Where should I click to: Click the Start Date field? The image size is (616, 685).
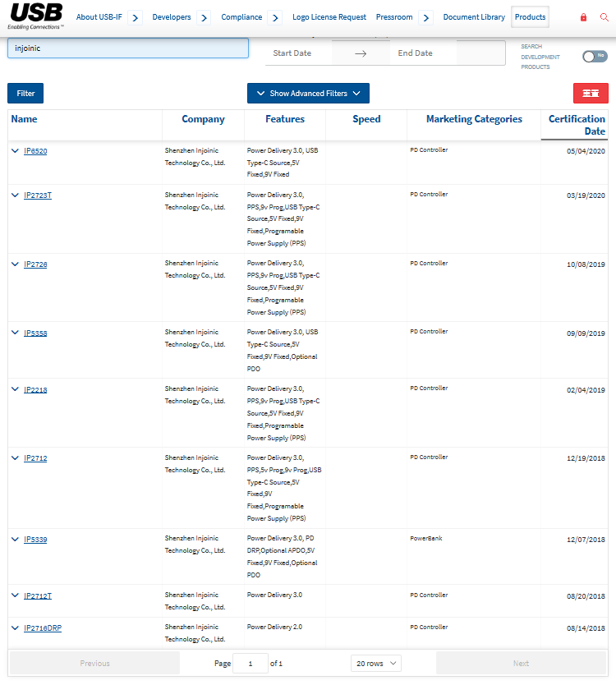point(298,53)
